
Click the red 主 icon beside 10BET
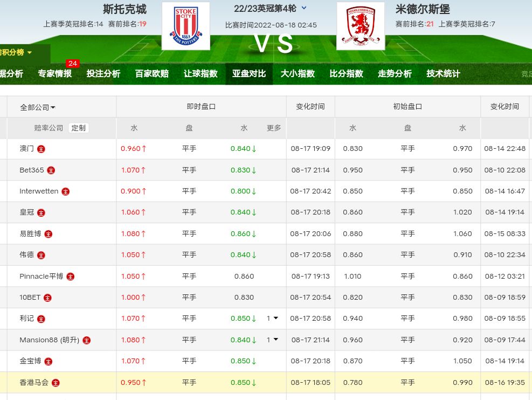coord(47,298)
